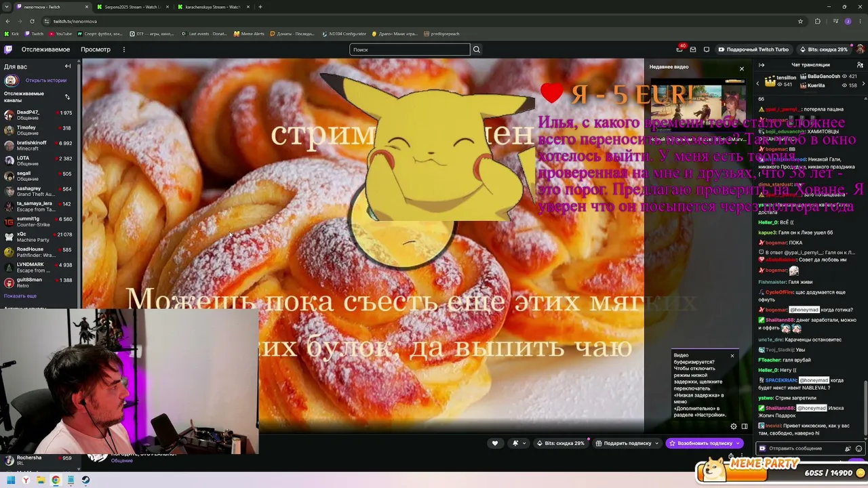Viewport: 868px width, 488px height.
Task: Click the top bar Bits discount button
Action: (824, 49)
